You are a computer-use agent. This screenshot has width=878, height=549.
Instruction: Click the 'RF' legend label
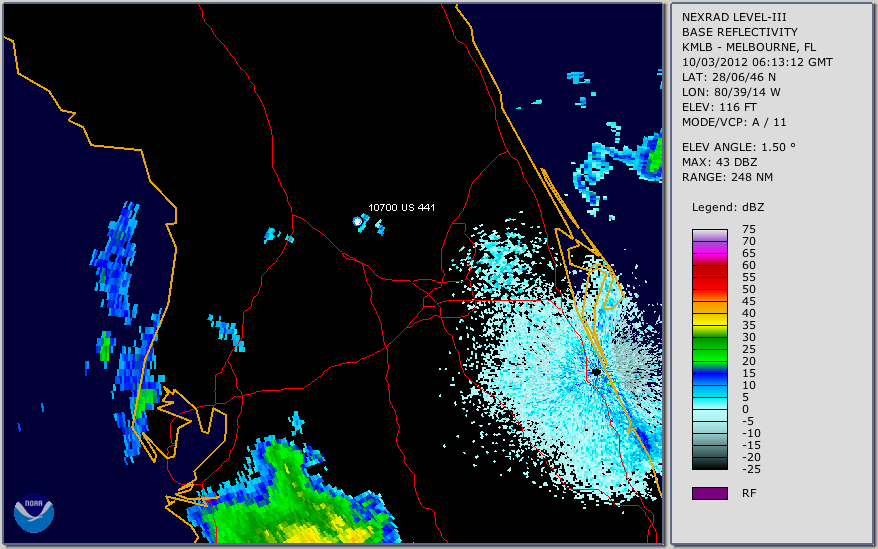[749, 493]
